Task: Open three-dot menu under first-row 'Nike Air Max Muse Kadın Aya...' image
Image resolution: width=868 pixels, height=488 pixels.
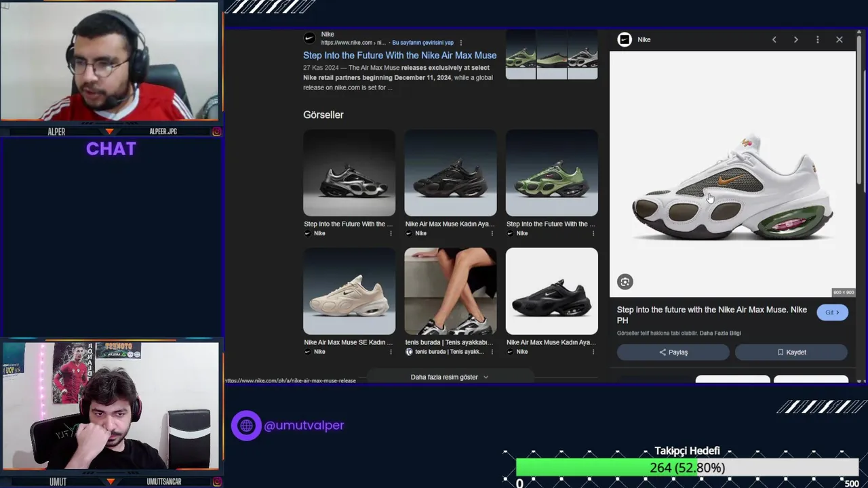Action: 492,233
